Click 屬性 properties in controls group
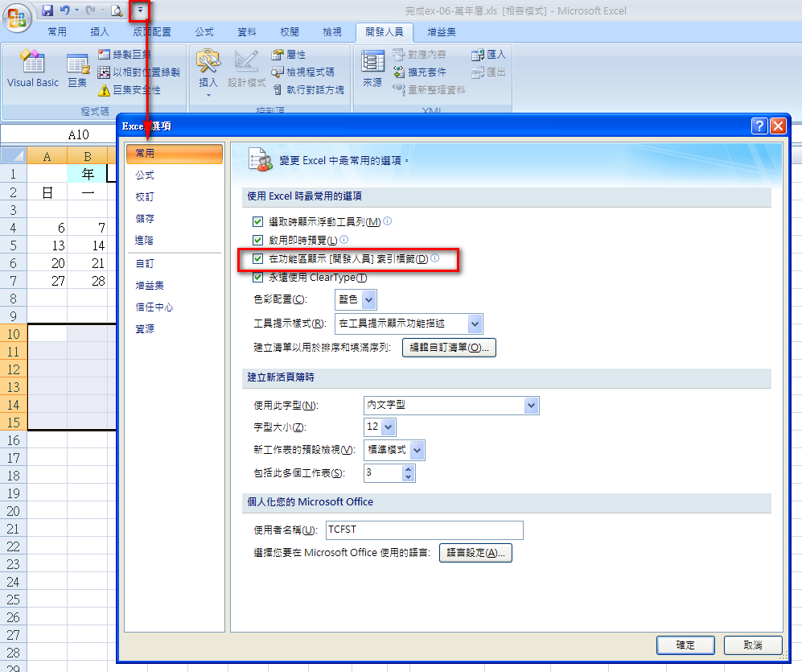The width and height of the screenshot is (802, 672). [289, 54]
